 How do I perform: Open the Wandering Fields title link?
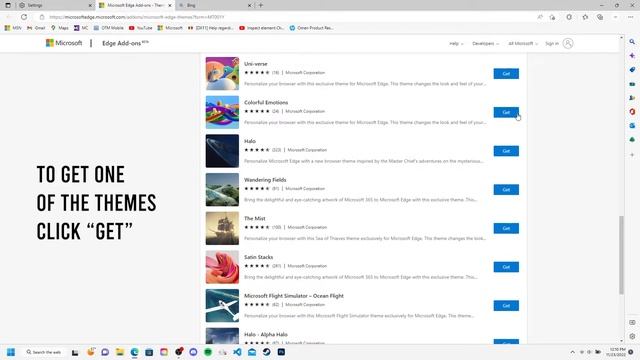point(265,180)
